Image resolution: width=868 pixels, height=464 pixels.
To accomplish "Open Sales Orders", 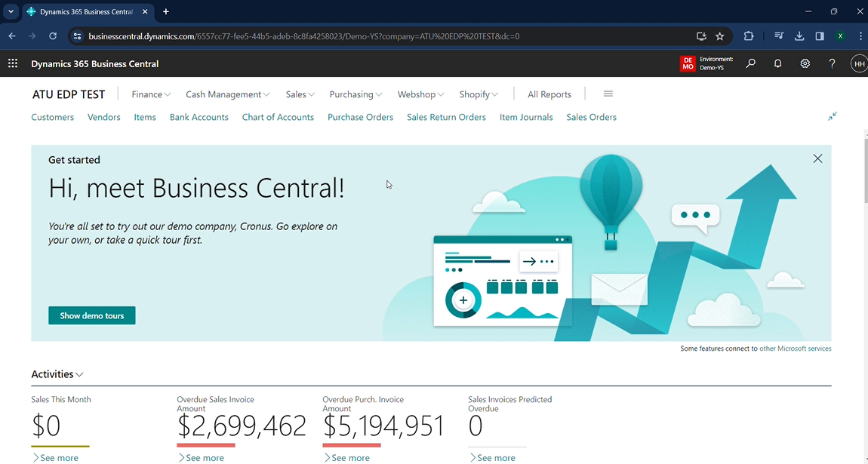I will (x=591, y=117).
